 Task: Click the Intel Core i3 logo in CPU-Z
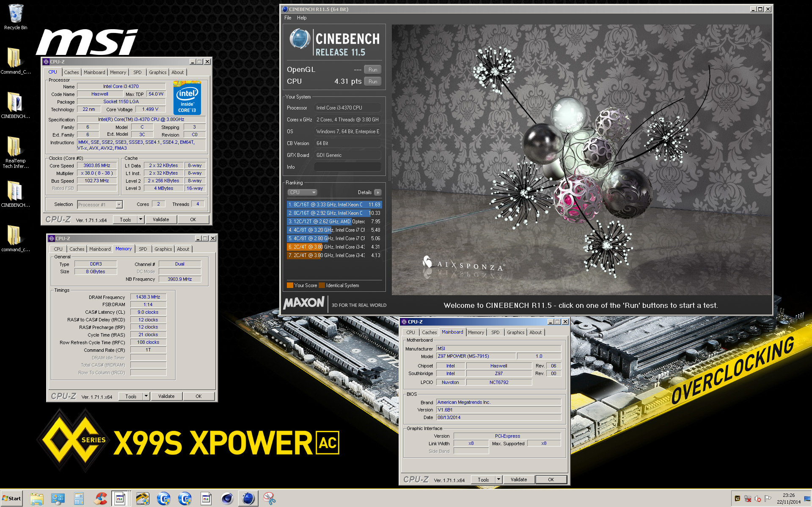coord(187,98)
